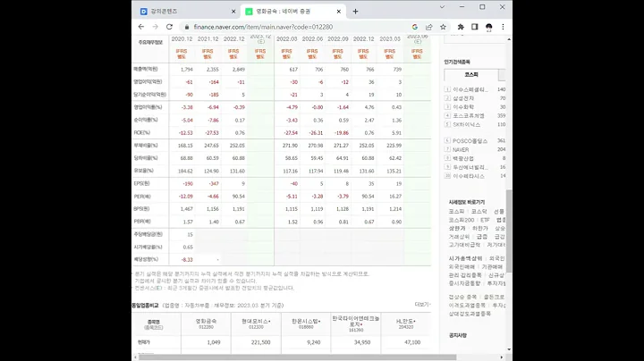Bookmark this page with the star
Image resolution: width=644 pixels, height=361 pixels.
(443, 27)
